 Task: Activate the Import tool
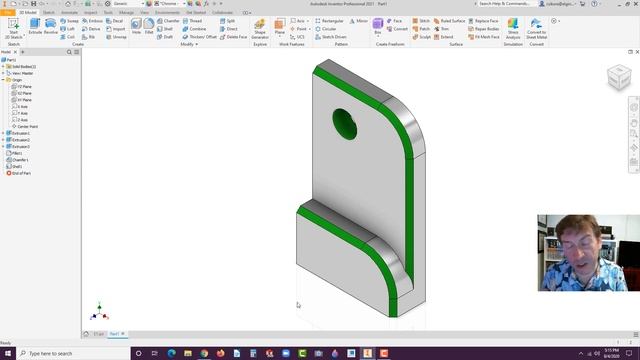coord(116,29)
